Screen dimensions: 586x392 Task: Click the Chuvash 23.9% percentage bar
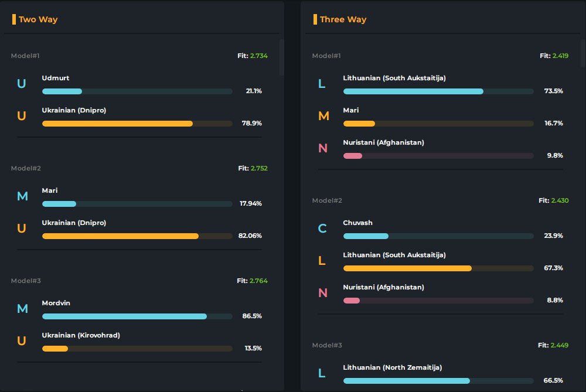pos(438,236)
